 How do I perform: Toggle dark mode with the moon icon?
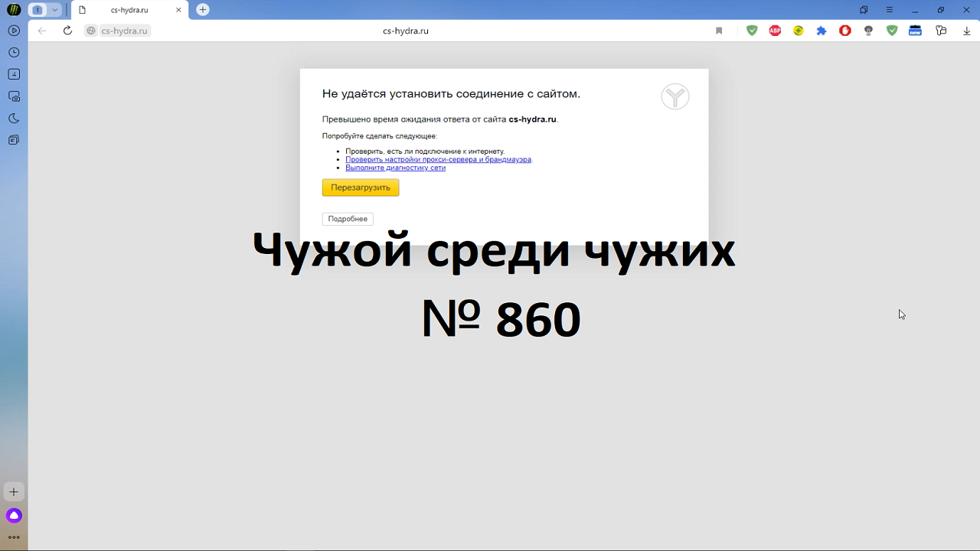14,118
